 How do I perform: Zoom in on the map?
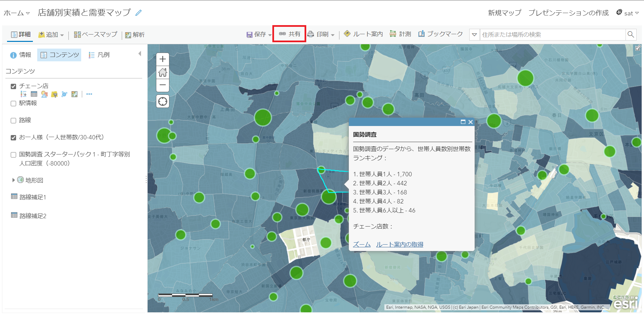coord(163,59)
